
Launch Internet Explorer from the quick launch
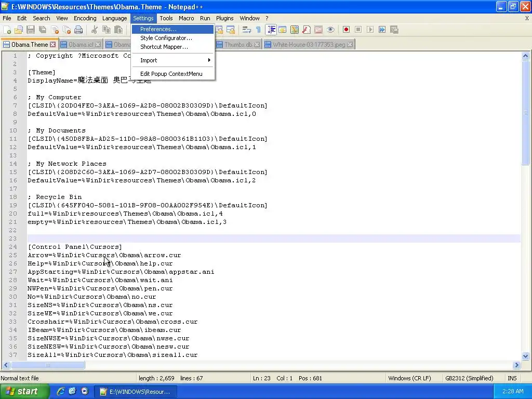(x=60, y=392)
